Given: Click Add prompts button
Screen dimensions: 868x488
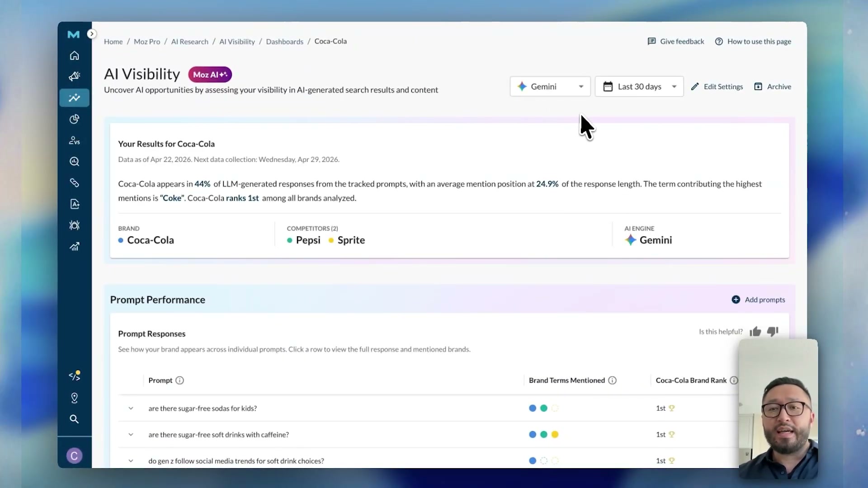Looking at the screenshot, I should [759, 300].
